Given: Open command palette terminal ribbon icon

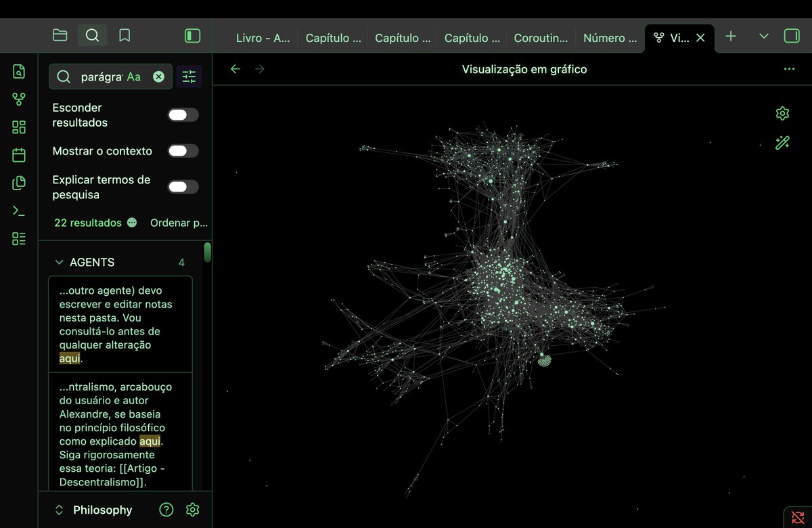Looking at the screenshot, I should tap(19, 211).
